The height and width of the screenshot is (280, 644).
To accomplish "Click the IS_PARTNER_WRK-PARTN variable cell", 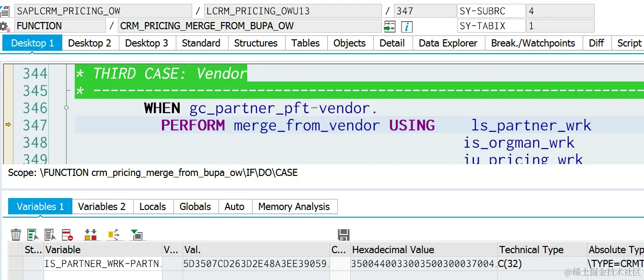I will point(103,264).
